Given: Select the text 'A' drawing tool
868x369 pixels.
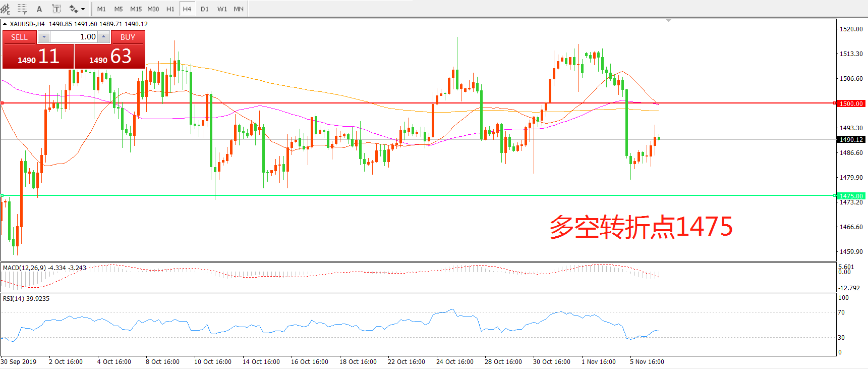Looking at the screenshot, I should click(39, 9).
